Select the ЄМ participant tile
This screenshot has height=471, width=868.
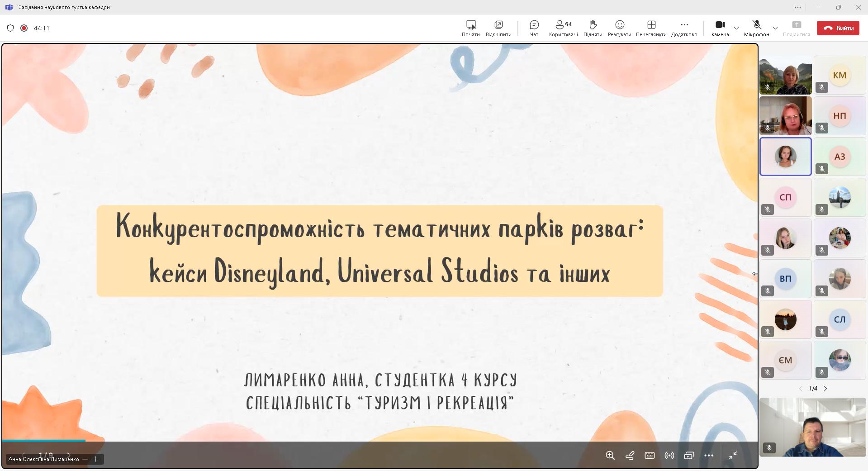tap(786, 360)
